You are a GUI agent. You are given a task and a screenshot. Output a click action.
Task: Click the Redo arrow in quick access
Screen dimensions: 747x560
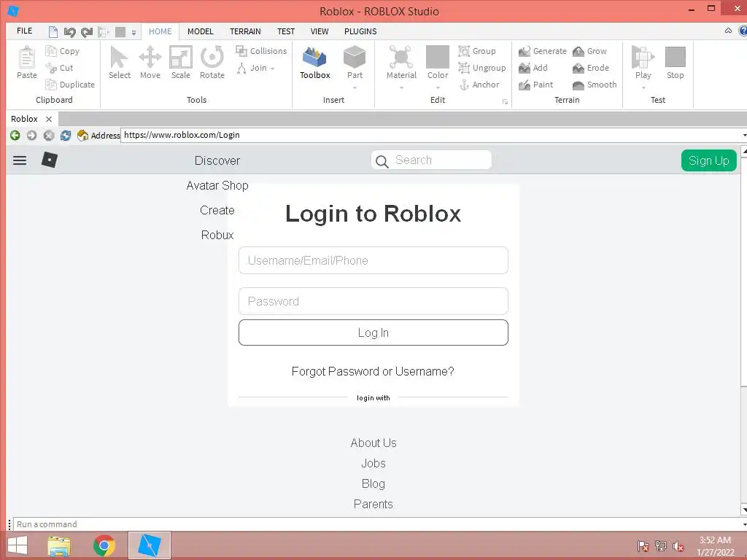click(x=86, y=32)
